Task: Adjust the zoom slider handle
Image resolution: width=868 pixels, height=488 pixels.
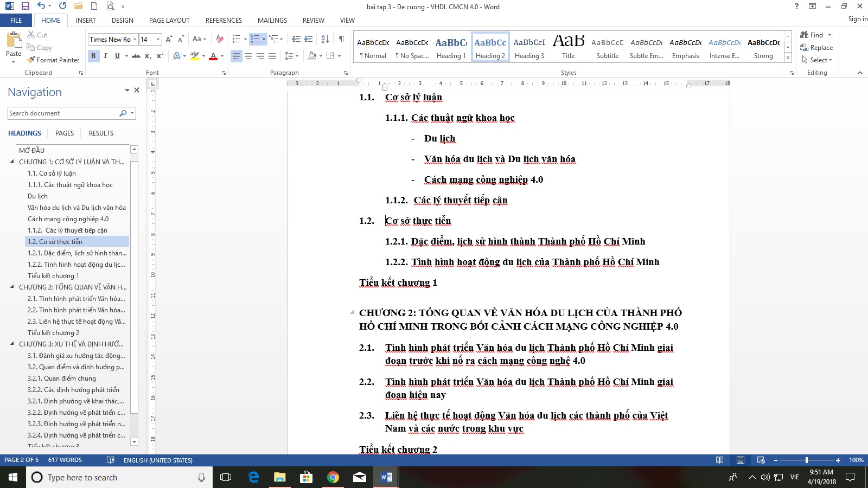Action: pos(806,460)
